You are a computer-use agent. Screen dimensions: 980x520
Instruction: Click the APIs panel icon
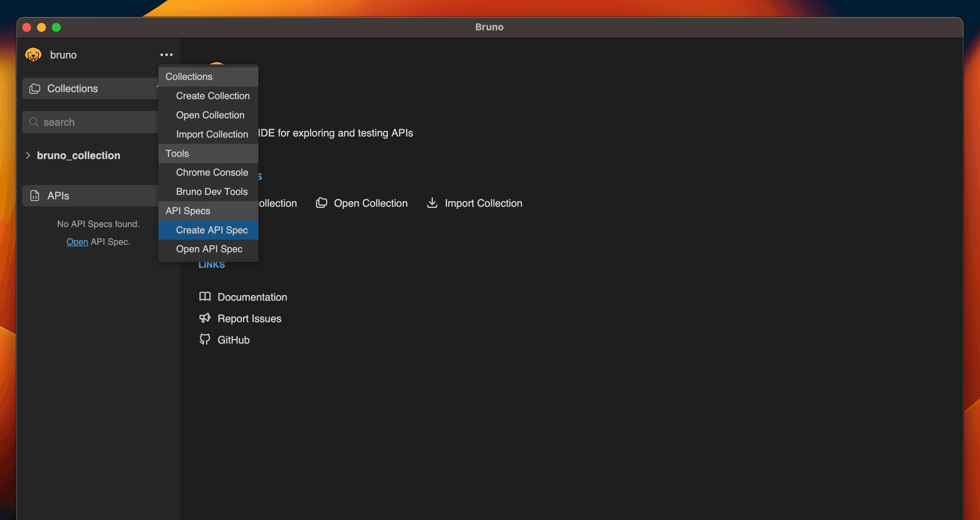point(35,195)
